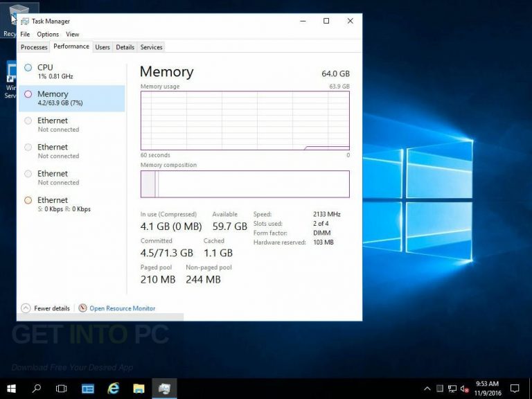This screenshot has height=399, width=532.
Task: Click the Task View taskbar icon
Action: point(62,389)
